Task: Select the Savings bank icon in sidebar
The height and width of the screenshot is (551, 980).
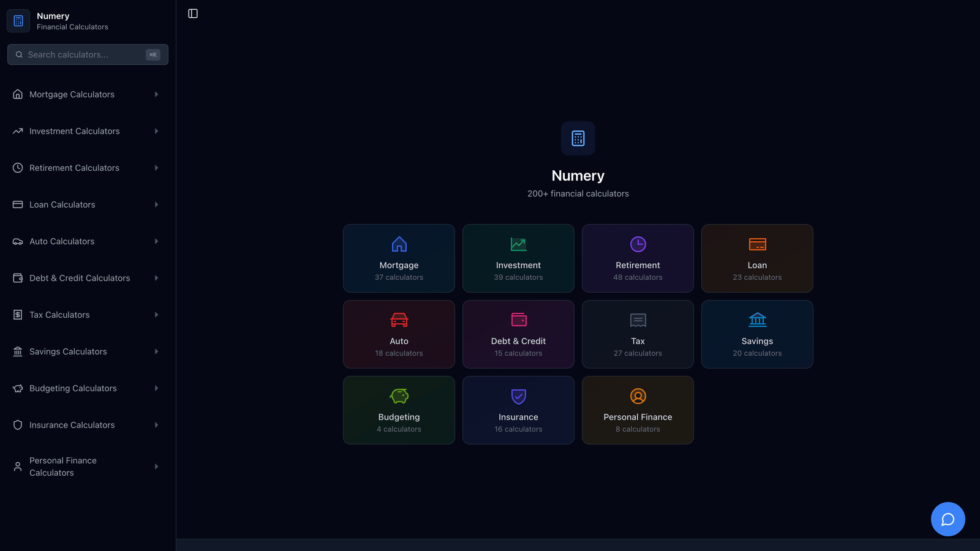Action: (18, 351)
